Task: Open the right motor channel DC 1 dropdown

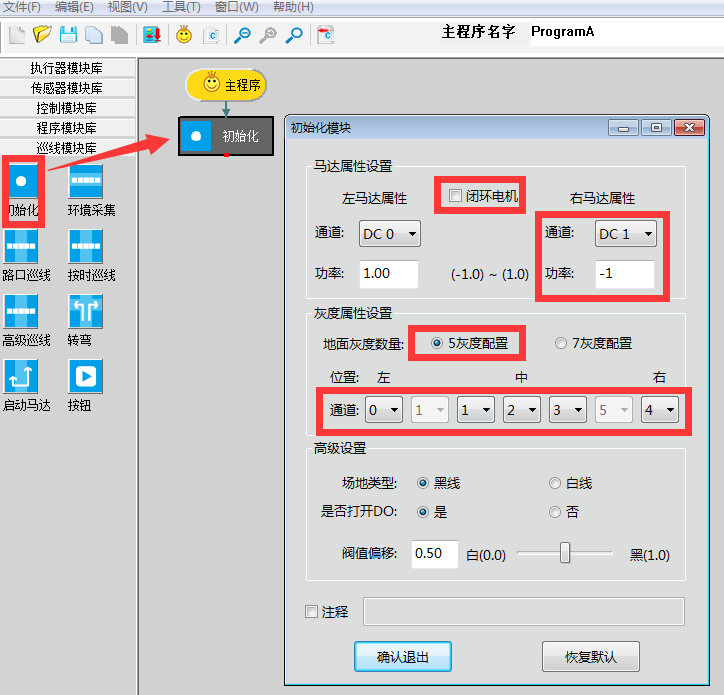Action: (x=626, y=234)
